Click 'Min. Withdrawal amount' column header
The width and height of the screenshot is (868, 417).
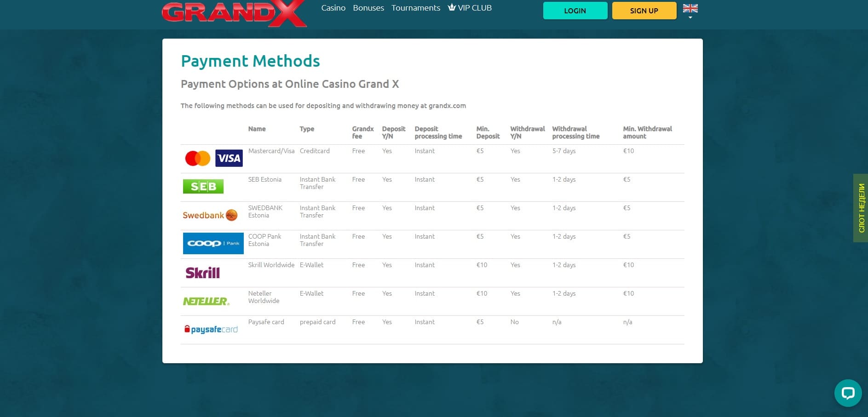click(648, 132)
